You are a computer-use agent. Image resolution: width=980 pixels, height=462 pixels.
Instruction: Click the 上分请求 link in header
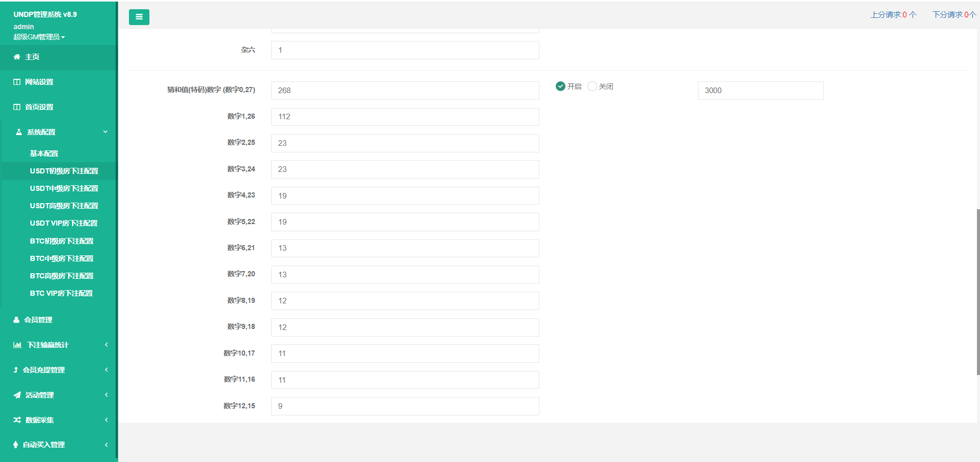coord(893,15)
